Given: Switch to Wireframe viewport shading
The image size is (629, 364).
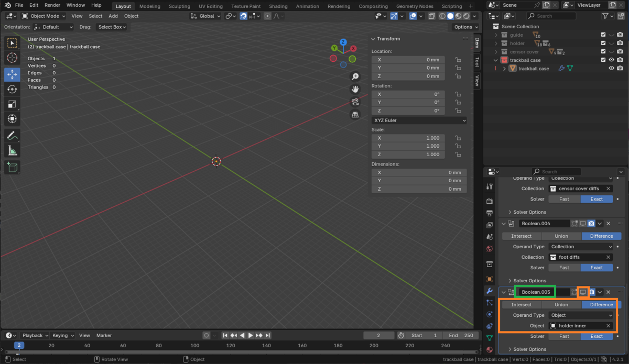Looking at the screenshot, I should click(442, 16).
